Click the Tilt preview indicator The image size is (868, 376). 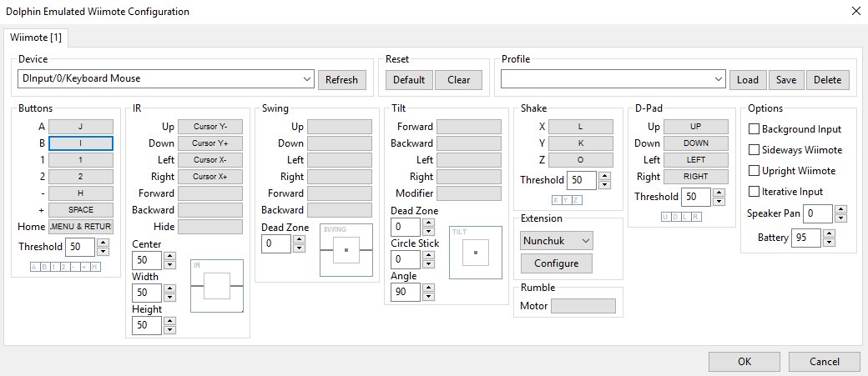[x=476, y=252]
